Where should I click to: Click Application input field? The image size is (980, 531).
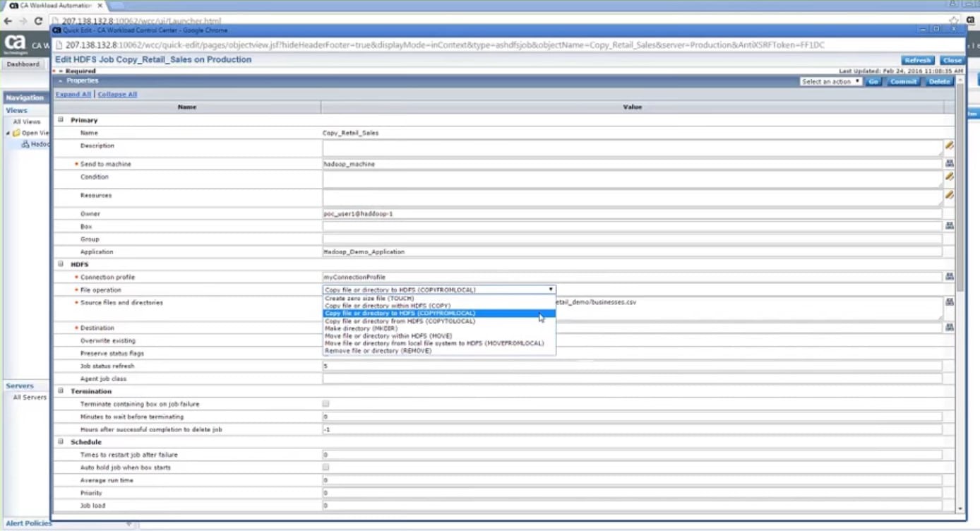pos(633,251)
